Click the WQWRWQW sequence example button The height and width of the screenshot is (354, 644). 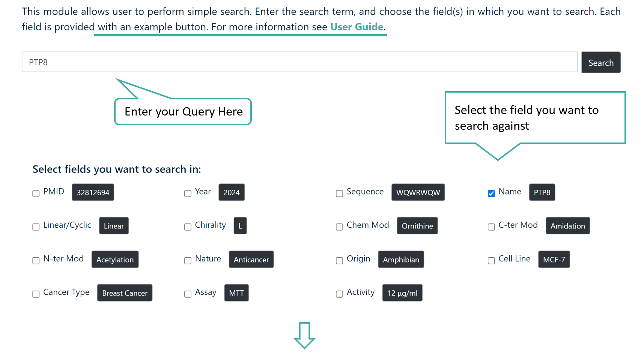pos(418,192)
